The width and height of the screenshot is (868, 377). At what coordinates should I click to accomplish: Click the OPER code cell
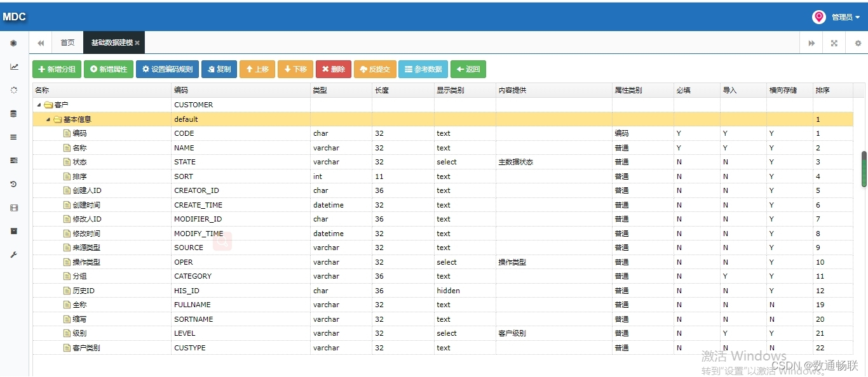click(241, 262)
